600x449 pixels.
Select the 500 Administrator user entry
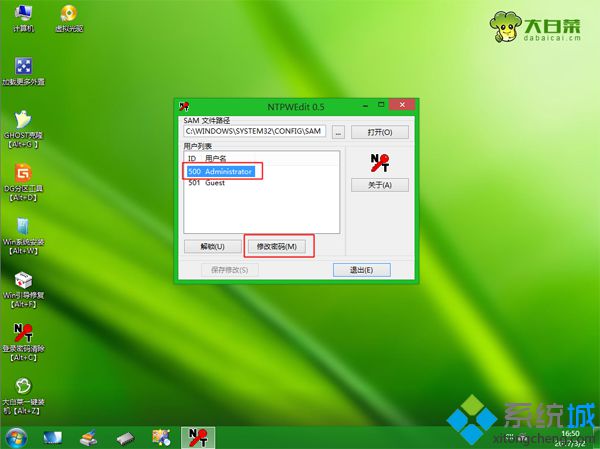[221, 171]
